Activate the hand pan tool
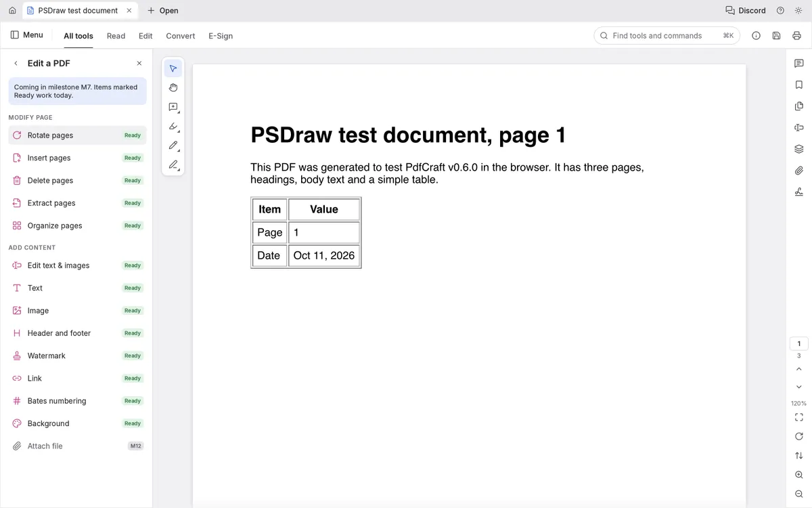812x508 pixels. (x=173, y=87)
